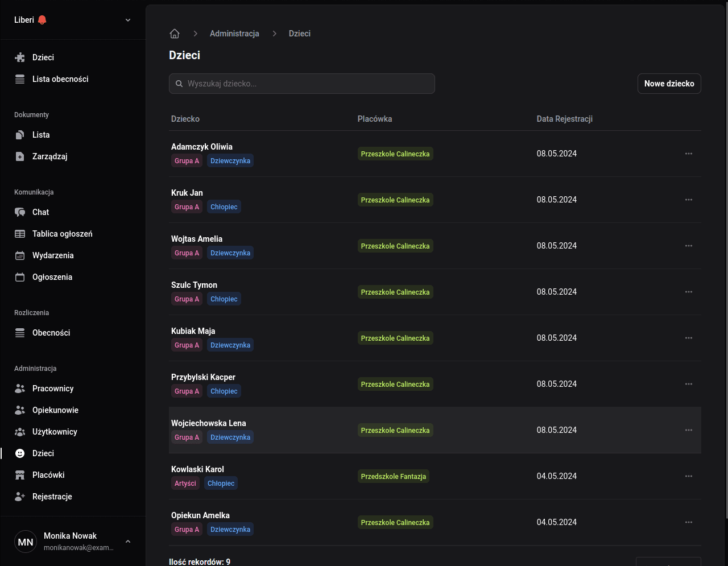Click the Tablica ogłoszeń board icon
The height and width of the screenshot is (566, 728).
pos(20,234)
